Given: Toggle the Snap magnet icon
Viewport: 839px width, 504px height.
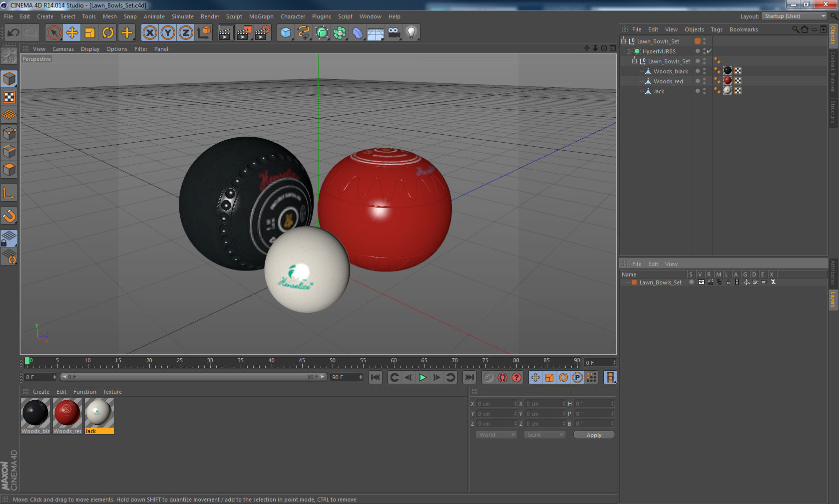Looking at the screenshot, I should [x=9, y=216].
